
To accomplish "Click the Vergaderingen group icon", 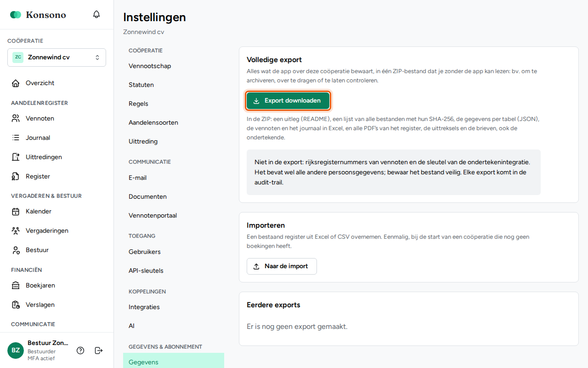I will (16, 231).
